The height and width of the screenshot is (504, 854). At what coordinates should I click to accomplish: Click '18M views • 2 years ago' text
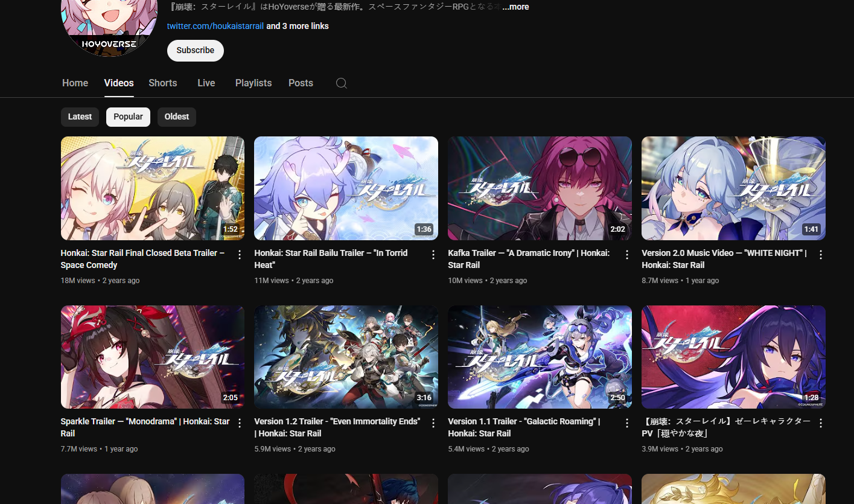click(x=100, y=281)
